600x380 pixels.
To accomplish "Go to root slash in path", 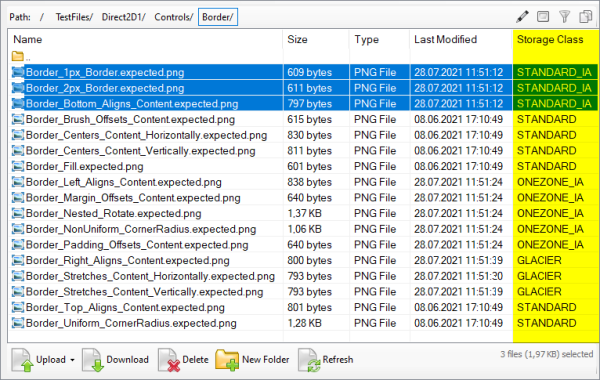I will click(42, 17).
